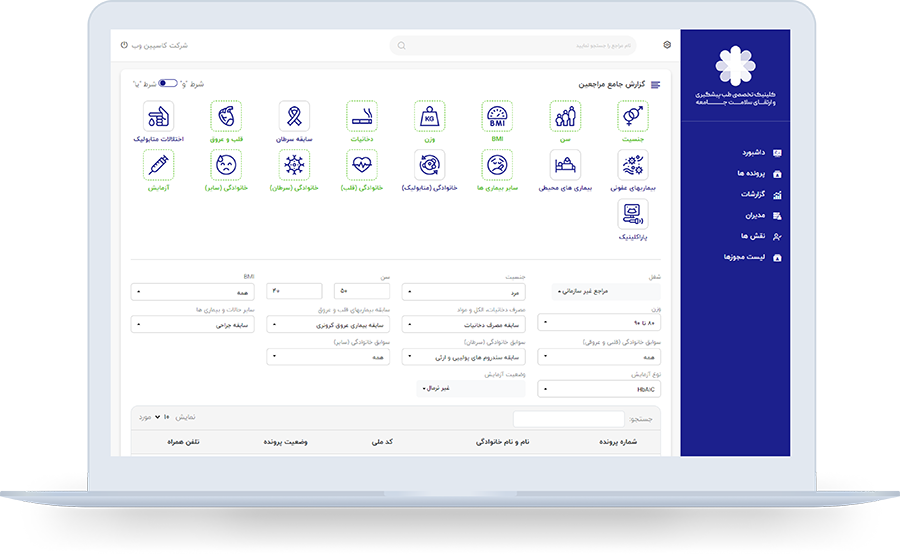Focus the سن field containing ۵۰
The height and width of the screenshot is (556, 900).
[362, 291]
